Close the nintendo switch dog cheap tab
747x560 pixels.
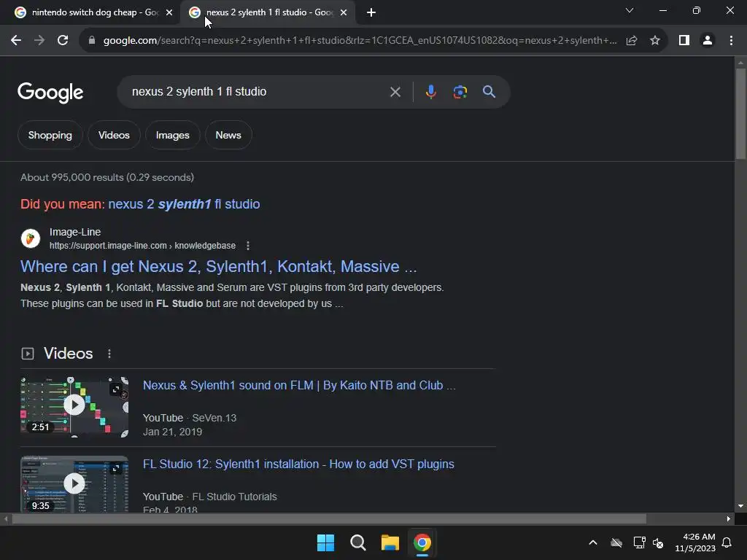point(169,12)
